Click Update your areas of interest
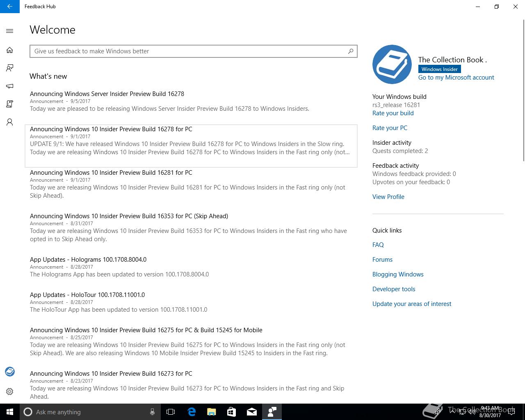 pyautogui.click(x=412, y=304)
